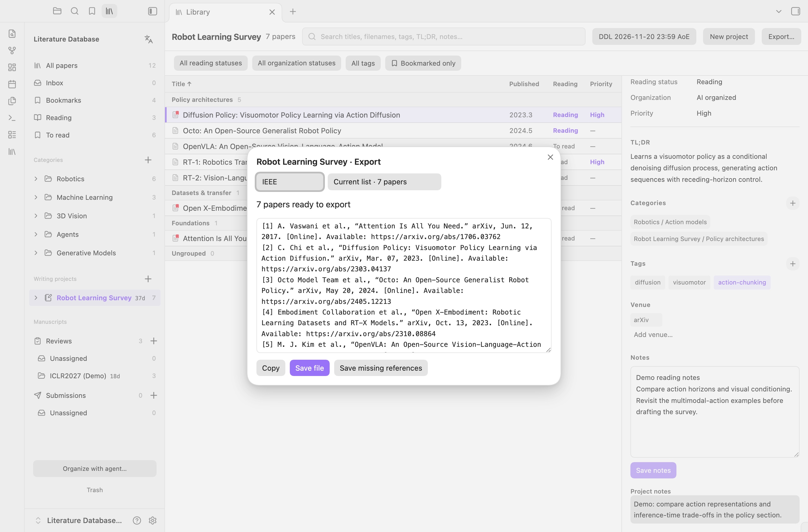
Task: Open the document search icon in left rail
Action: pyautogui.click(x=12, y=34)
